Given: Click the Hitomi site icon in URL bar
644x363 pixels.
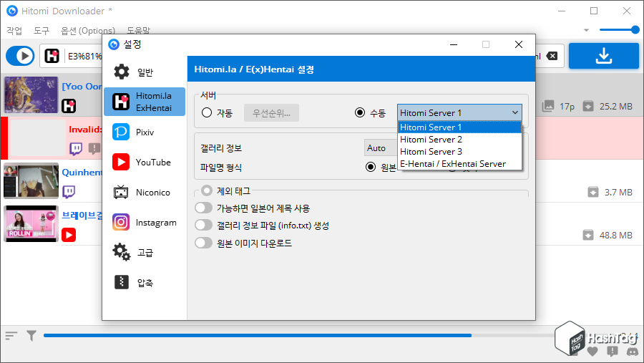Looking at the screenshot, I should tap(52, 56).
